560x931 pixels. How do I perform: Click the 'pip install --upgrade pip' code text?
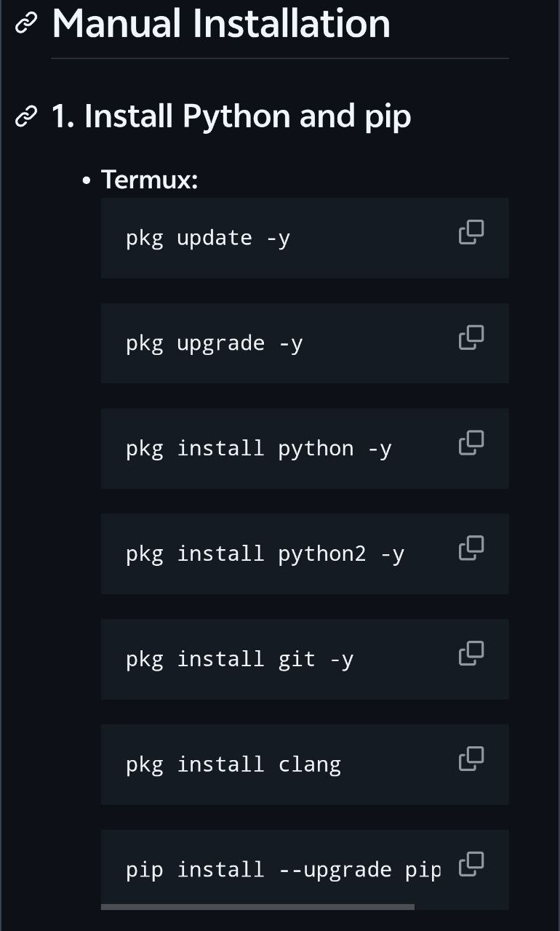[x=283, y=870]
